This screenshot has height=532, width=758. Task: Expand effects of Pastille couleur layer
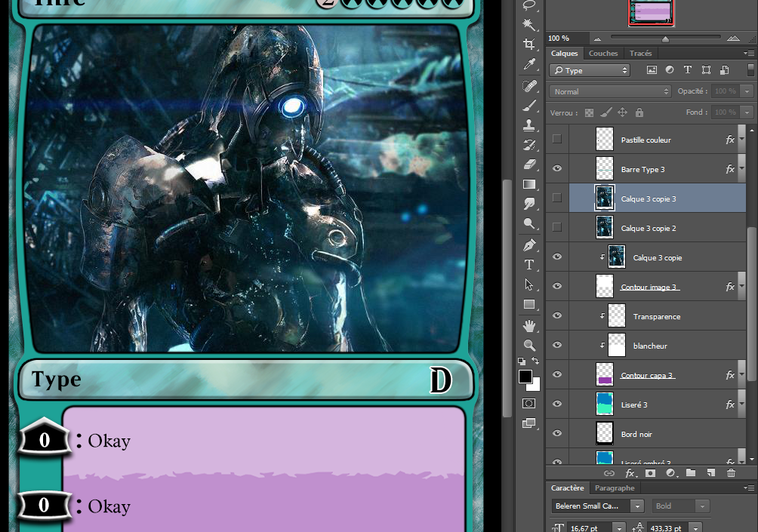pos(742,140)
